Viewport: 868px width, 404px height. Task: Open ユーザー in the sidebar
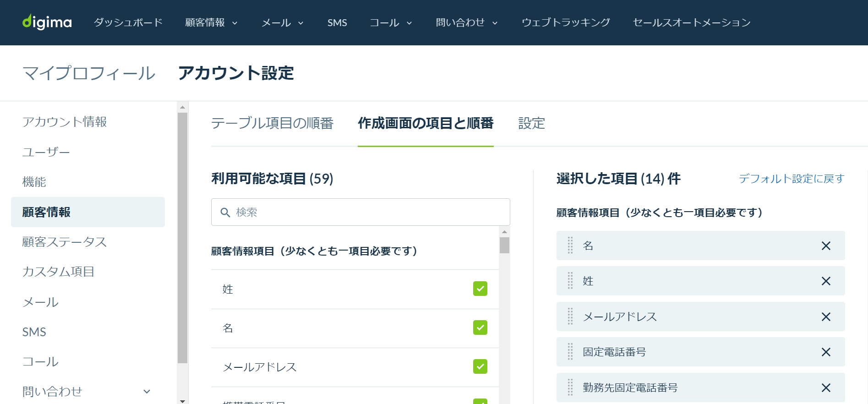coord(46,152)
